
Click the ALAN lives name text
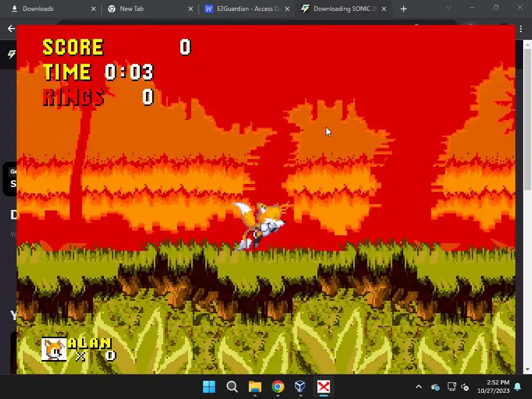[89, 343]
